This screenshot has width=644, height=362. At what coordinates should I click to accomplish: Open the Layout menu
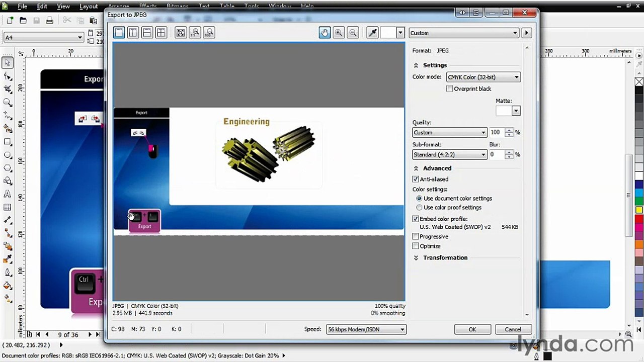(89, 7)
